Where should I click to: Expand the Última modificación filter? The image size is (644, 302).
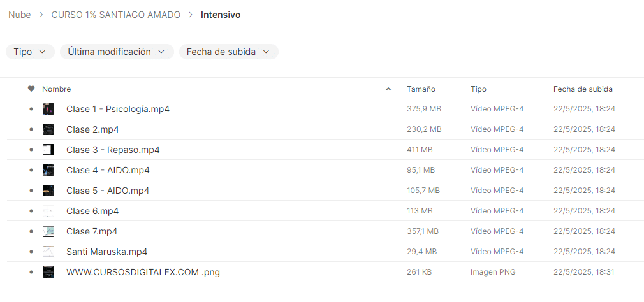(117, 52)
